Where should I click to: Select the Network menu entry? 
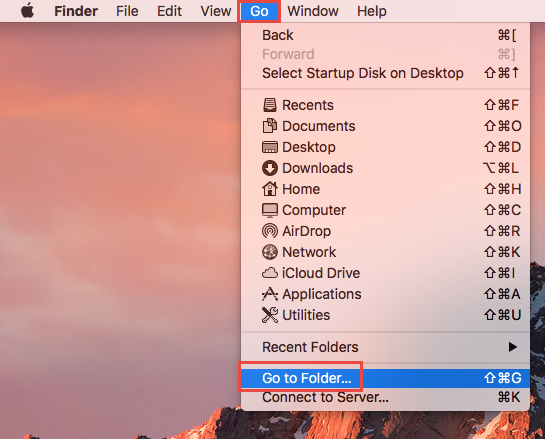point(385,252)
